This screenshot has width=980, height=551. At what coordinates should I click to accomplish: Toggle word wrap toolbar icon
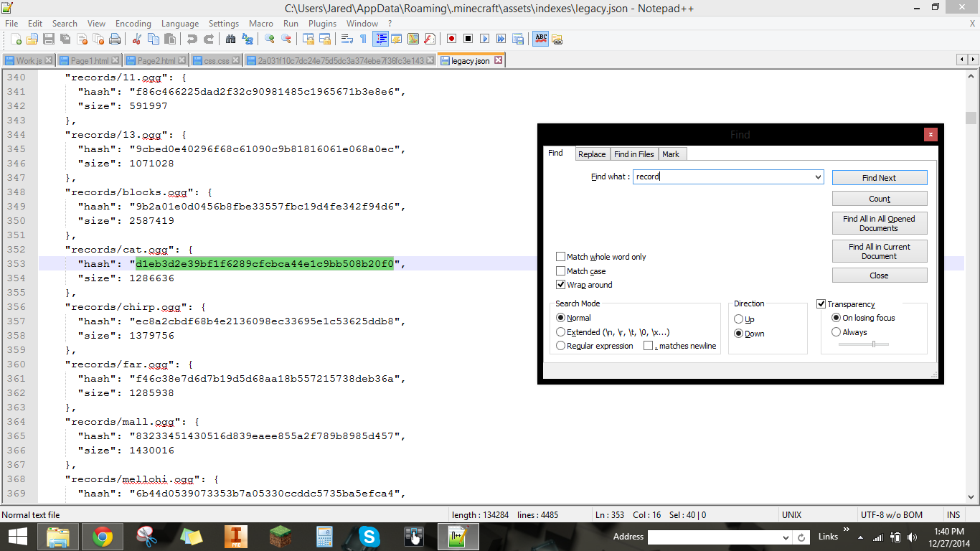point(347,39)
